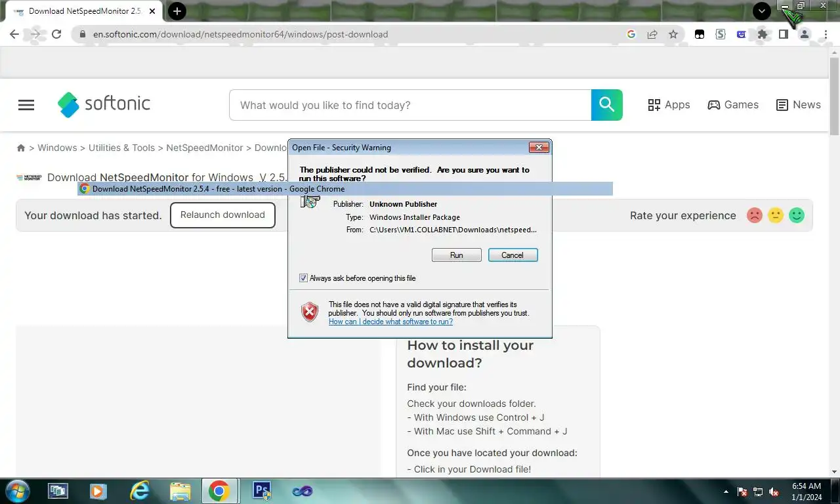Reload the Softonic page
The image size is (840, 504).
[x=56, y=34]
